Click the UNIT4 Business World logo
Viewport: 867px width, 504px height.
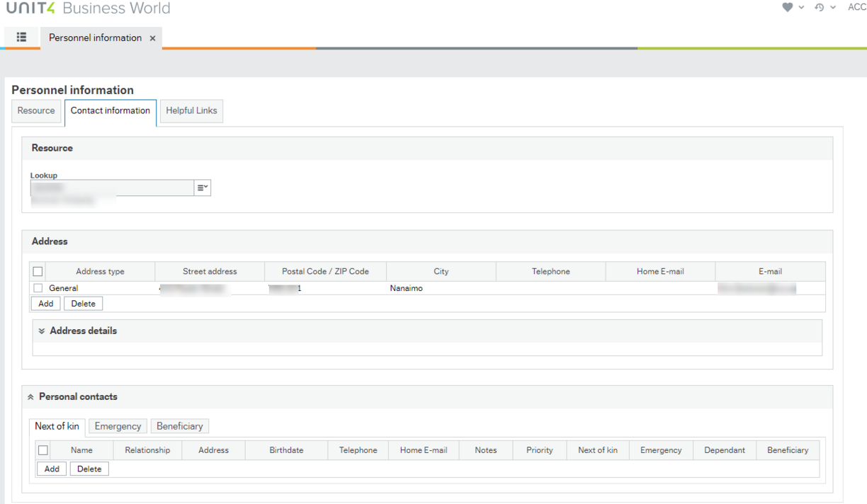[x=88, y=8]
